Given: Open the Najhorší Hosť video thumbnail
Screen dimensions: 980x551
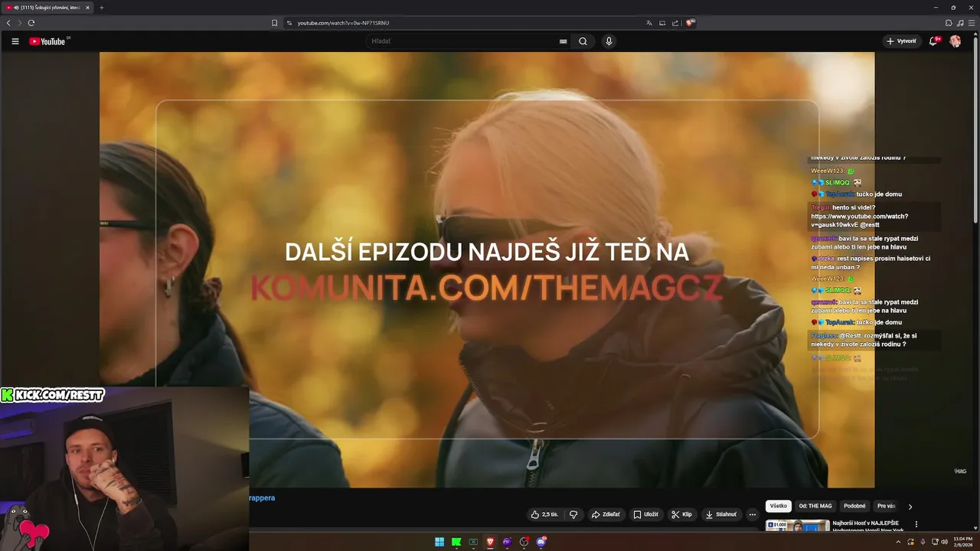Looking at the screenshot, I should (x=797, y=525).
